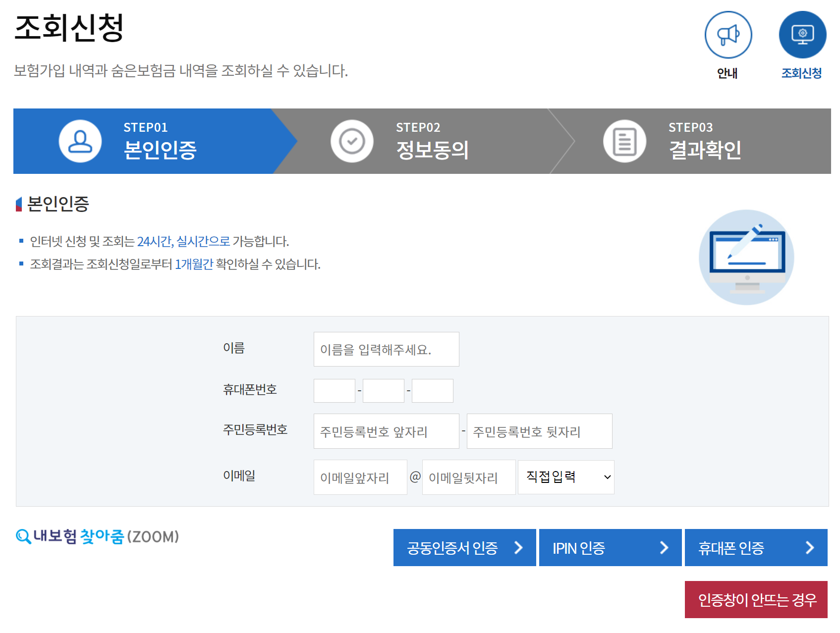The height and width of the screenshot is (633, 840).
Task: Click the 안내 megaphone icon
Action: [x=728, y=35]
